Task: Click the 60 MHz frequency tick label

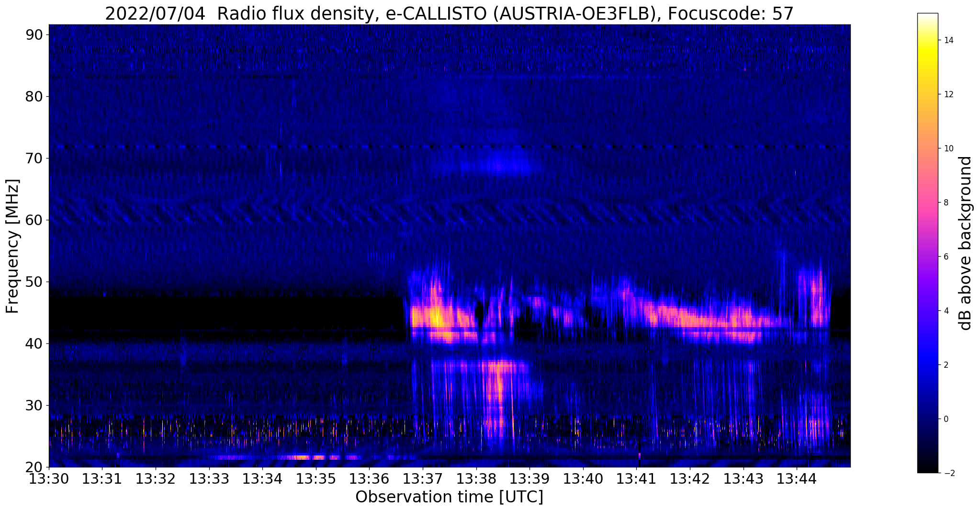Action: (34, 220)
